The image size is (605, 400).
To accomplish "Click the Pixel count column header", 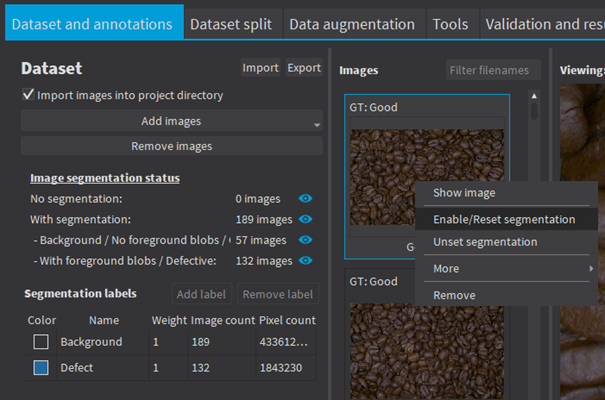I will [x=287, y=320].
